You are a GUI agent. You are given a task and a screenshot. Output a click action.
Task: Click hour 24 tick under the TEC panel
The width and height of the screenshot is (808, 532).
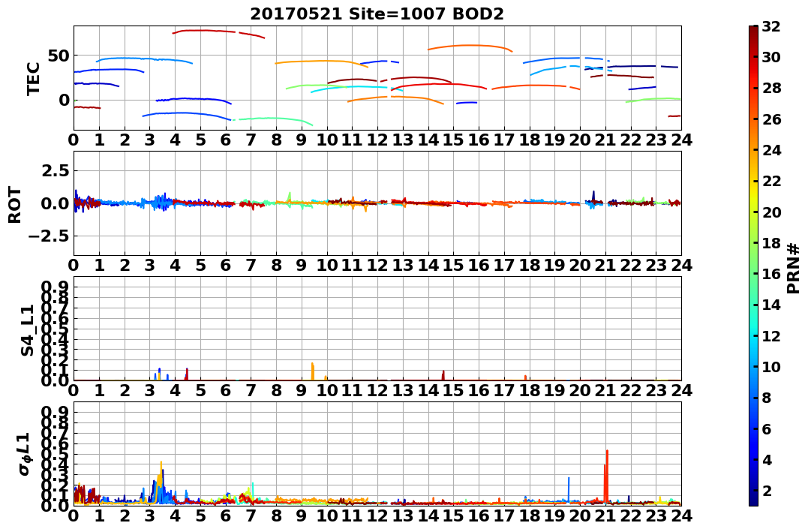click(x=681, y=140)
